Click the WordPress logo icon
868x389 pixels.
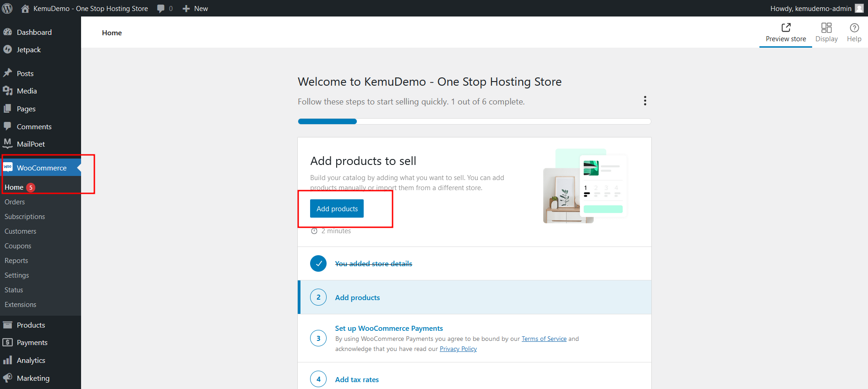click(x=7, y=8)
